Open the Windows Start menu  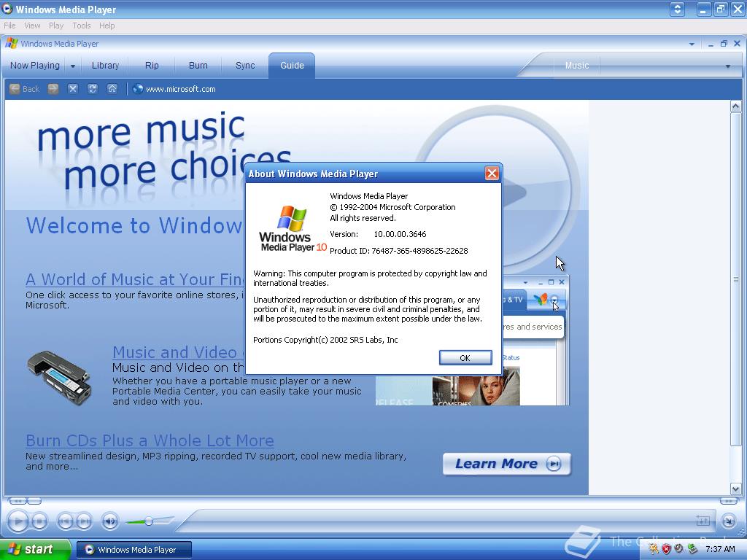(35, 550)
